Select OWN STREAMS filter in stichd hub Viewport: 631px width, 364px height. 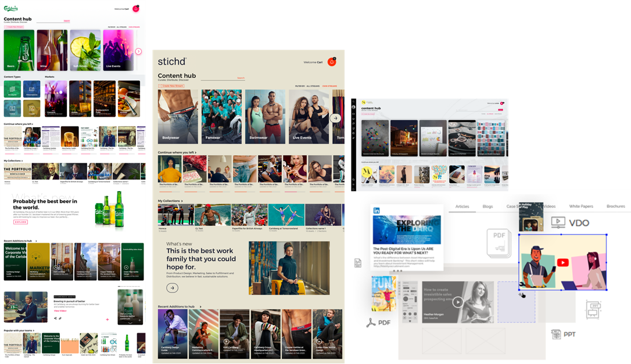[x=329, y=85]
